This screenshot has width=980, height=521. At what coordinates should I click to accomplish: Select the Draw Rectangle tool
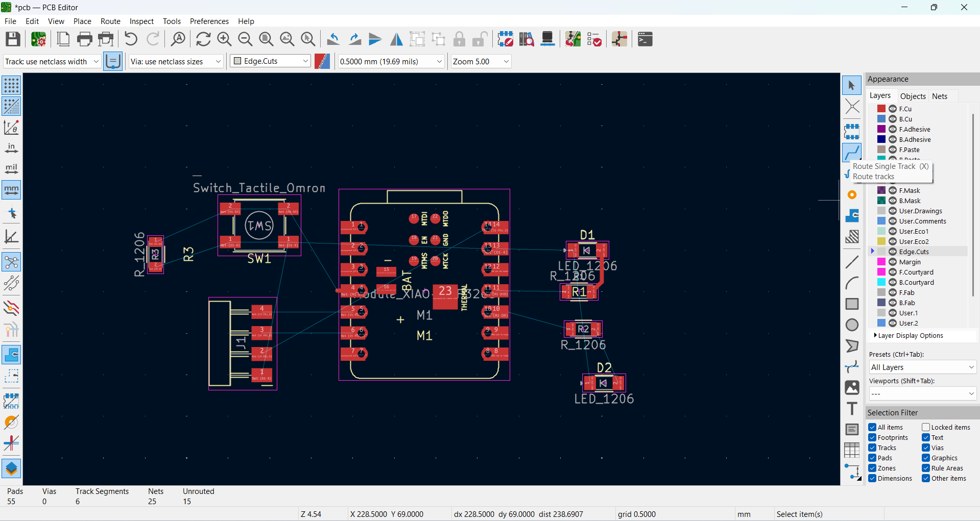click(x=852, y=304)
